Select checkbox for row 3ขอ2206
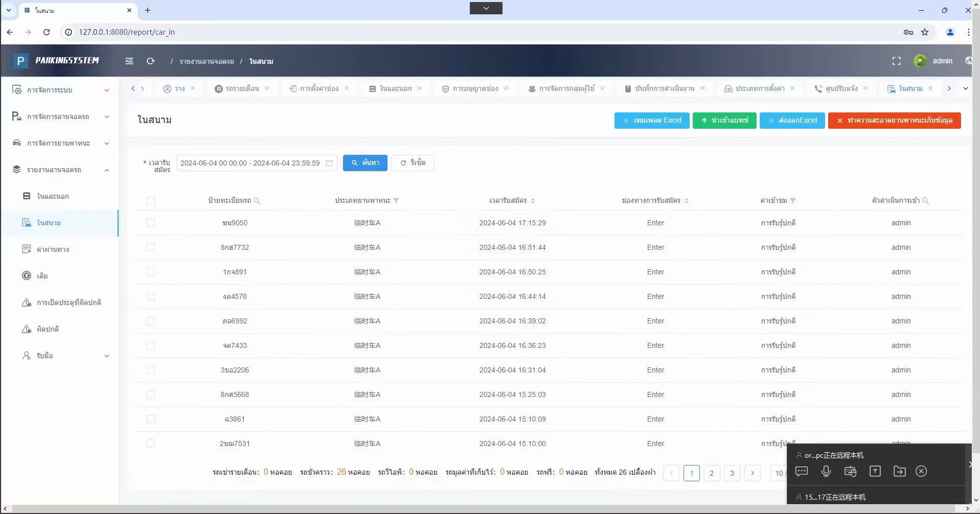Screen dimensions: 980x514 (x=151, y=370)
